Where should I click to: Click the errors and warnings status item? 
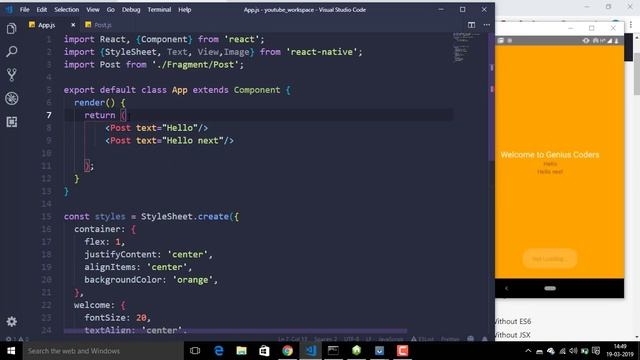click(x=16, y=339)
